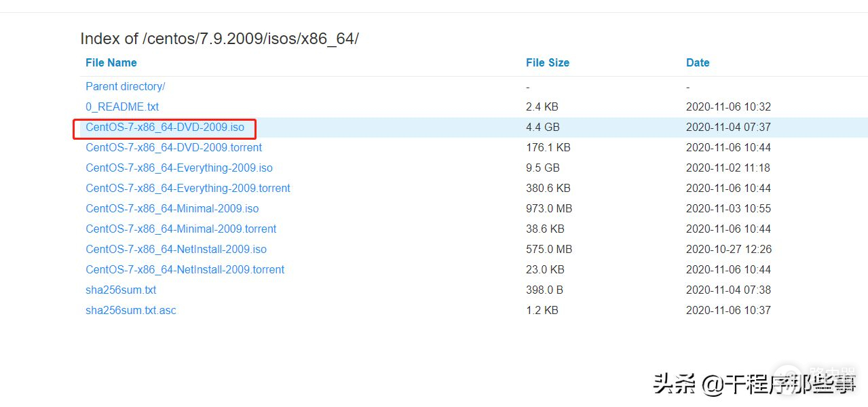Click the Index of /centos/7.9.2009/isos/x86_64/ heading
This screenshot has width=868, height=407.
(219, 39)
